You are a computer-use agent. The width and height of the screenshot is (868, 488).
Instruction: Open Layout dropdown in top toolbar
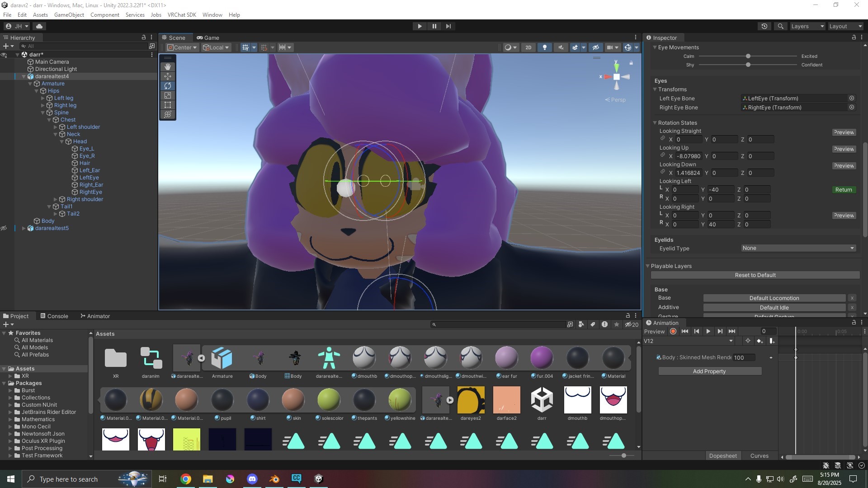[x=845, y=26]
